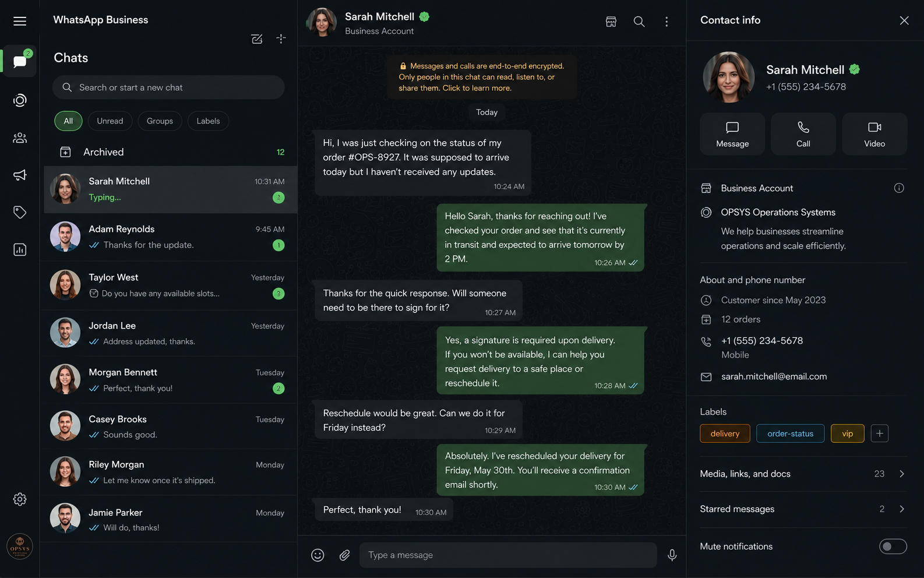Open the three-dot chat options menu

click(x=666, y=22)
